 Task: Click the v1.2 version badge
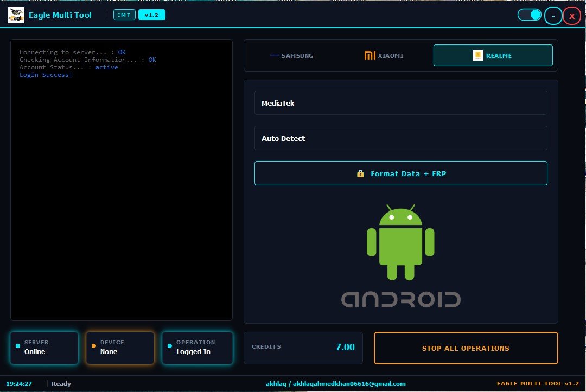(152, 15)
